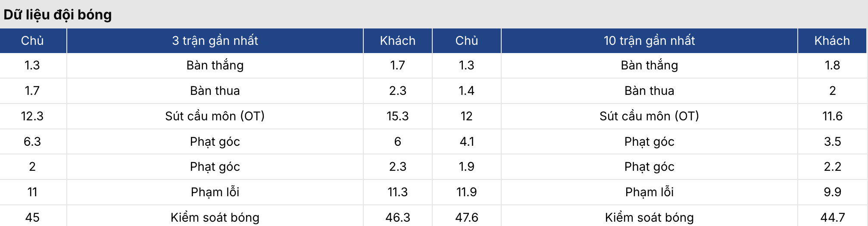Click "Bàn thắng" label under 3 trận gần nhất

[215, 65]
